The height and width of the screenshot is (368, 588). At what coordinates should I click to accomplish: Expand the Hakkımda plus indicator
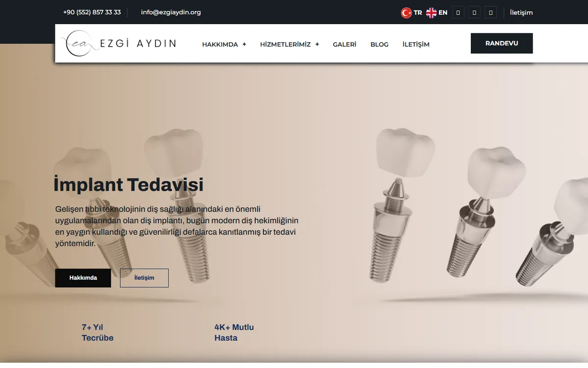[x=244, y=44]
